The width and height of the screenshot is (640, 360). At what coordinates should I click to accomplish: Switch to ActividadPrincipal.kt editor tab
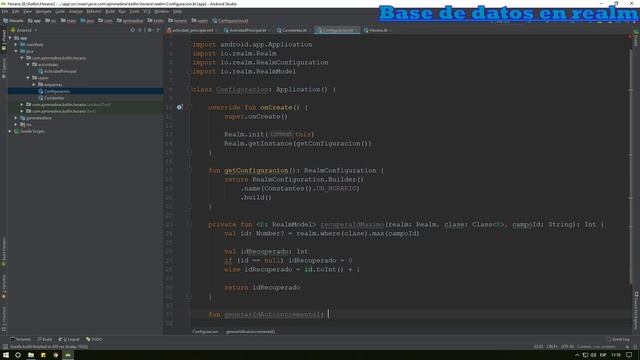[x=247, y=30]
